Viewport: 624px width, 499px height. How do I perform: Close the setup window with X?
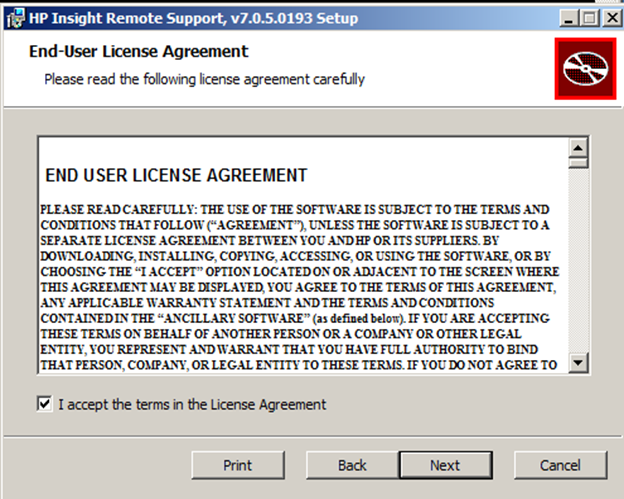coord(612,18)
